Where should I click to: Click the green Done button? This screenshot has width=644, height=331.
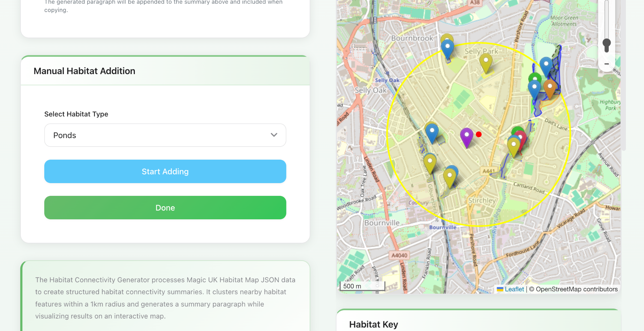click(x=165, y=208)
